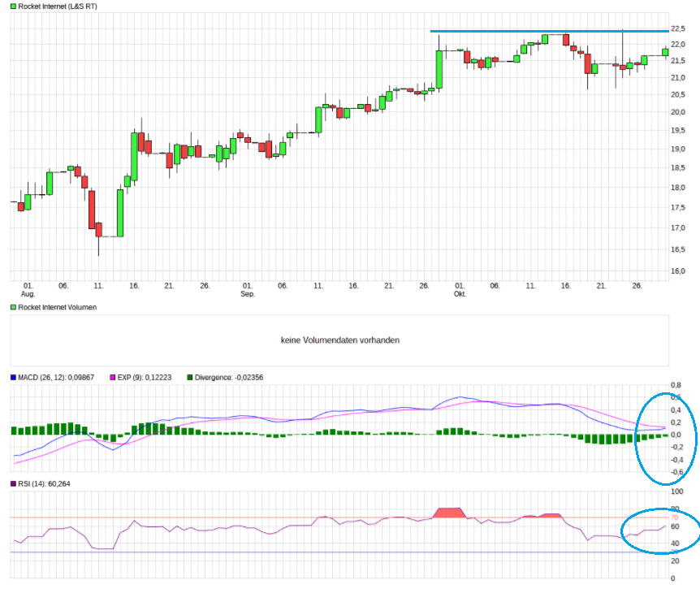Click the '01. Aug.' date axis label
The image size is (700, 593).
coord(28,290)
